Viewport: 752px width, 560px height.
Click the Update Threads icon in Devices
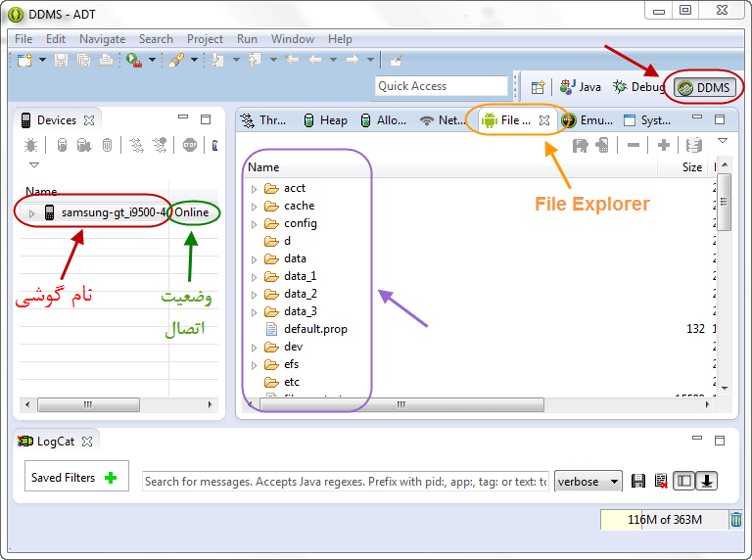(x=137, y=145)
